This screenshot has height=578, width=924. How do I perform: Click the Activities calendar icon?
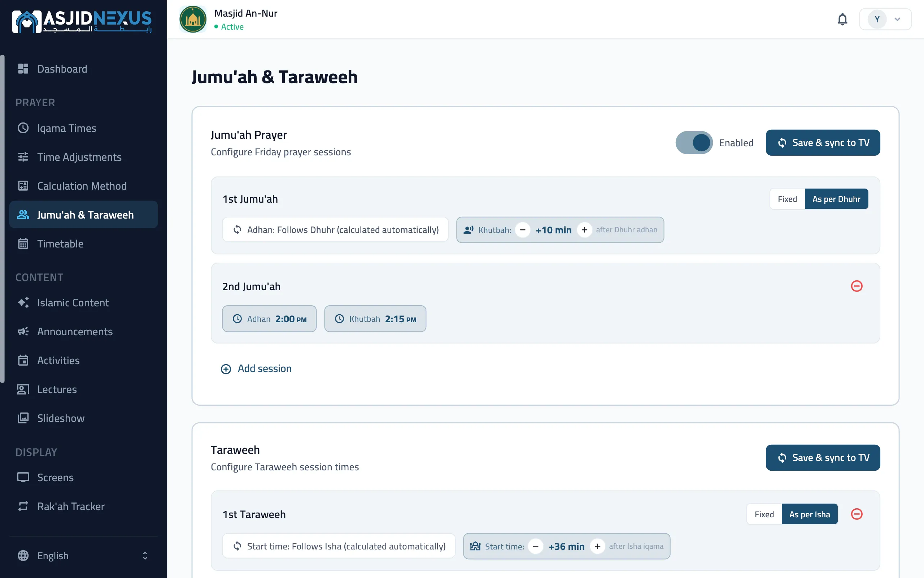23,360
